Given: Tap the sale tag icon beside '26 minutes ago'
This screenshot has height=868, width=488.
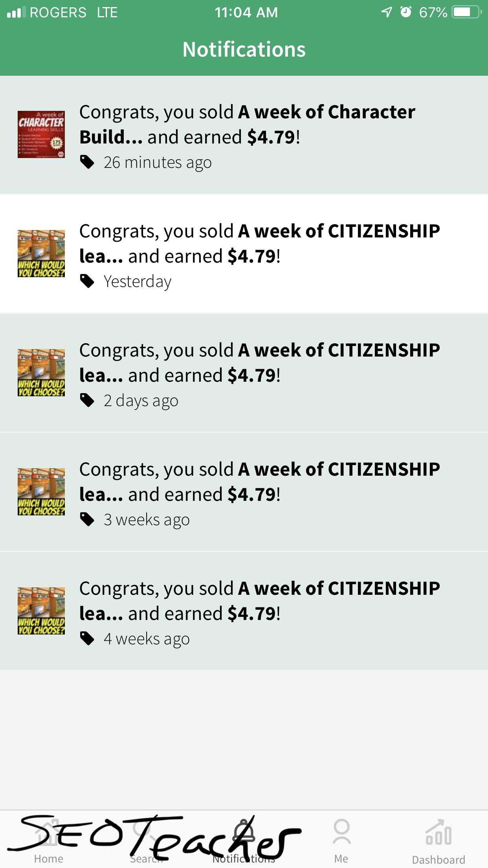Looking at the screenshot, I should tap(87, 162).
